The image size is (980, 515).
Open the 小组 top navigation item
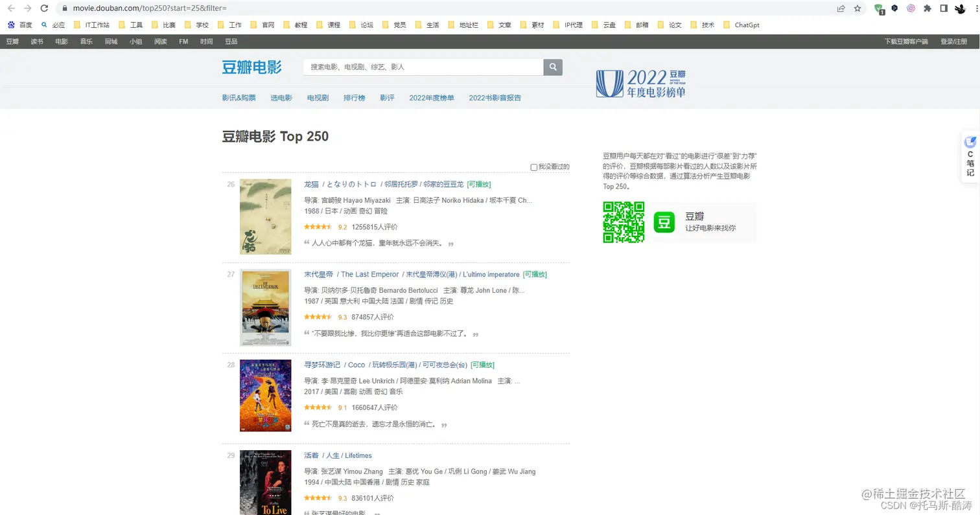click(x=135, y=41)
